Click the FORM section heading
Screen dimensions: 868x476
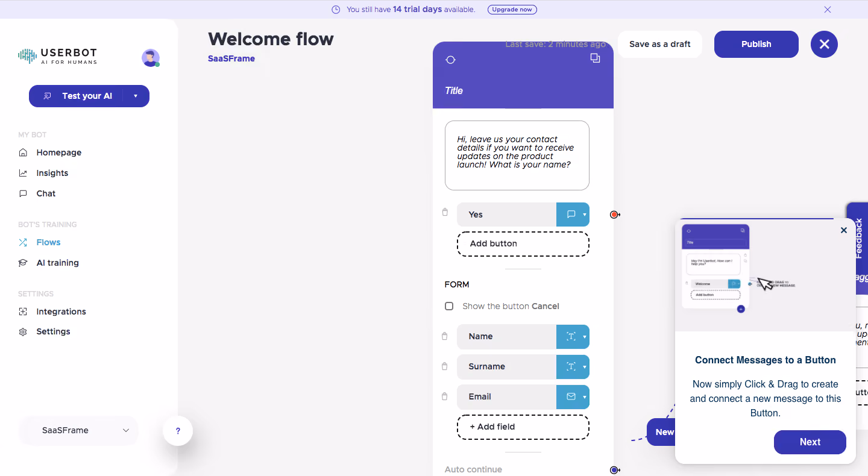[457, 284]
